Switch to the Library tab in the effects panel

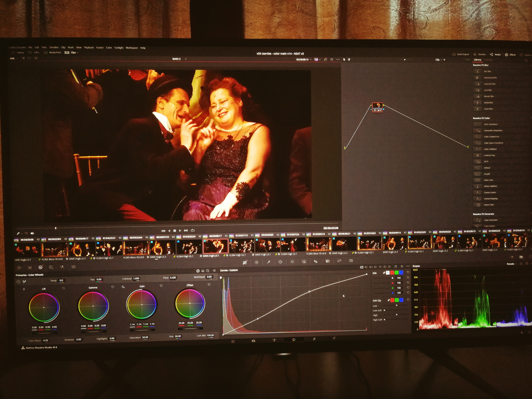point(478,60)
